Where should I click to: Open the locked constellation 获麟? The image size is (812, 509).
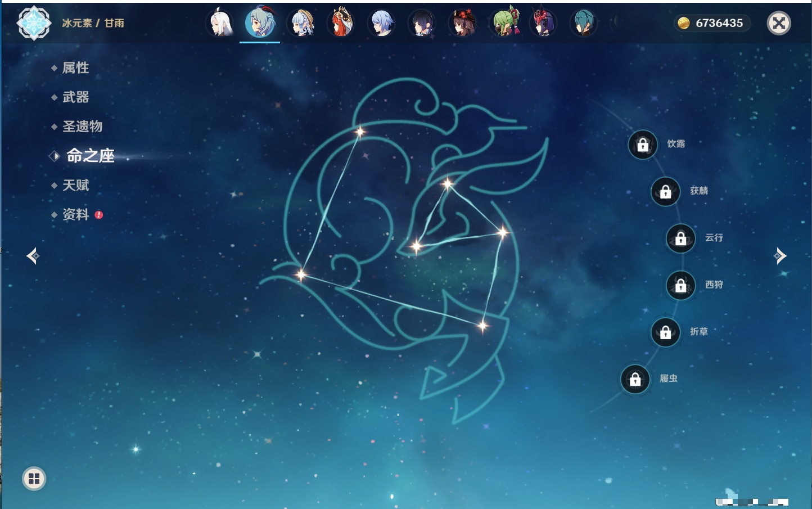tap(666, 192)
